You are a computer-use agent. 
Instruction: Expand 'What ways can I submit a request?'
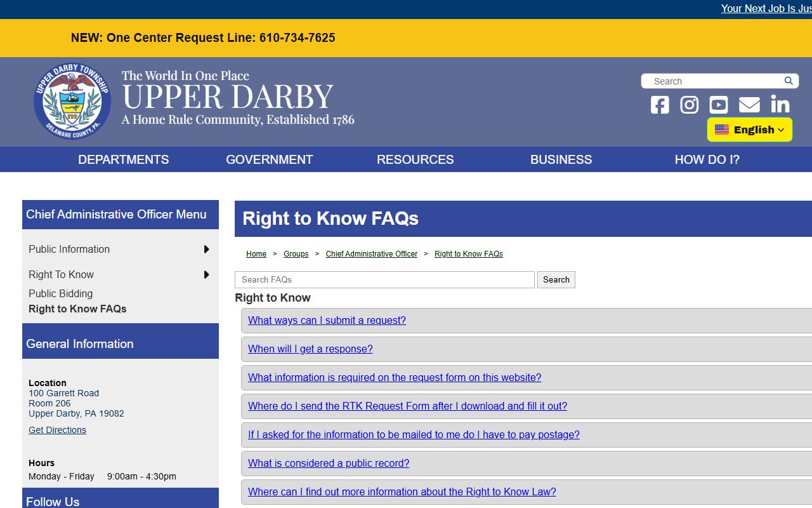(x=327, y=321)
